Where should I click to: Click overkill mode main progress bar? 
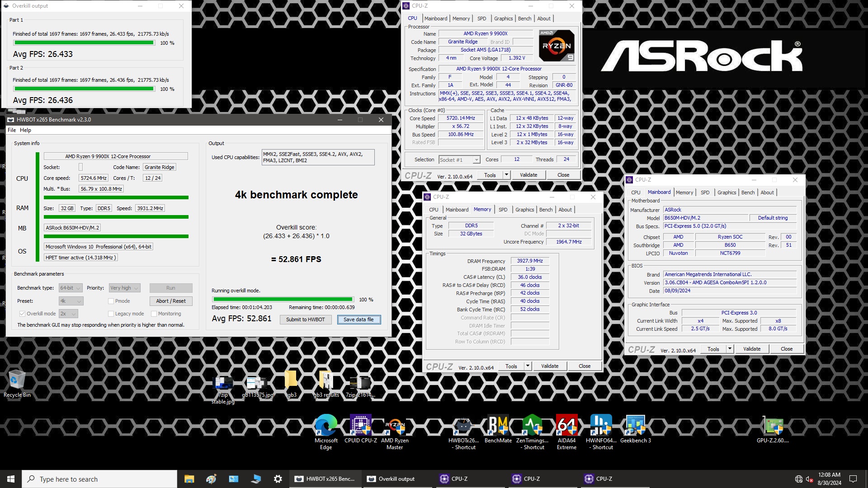(283, 299)
